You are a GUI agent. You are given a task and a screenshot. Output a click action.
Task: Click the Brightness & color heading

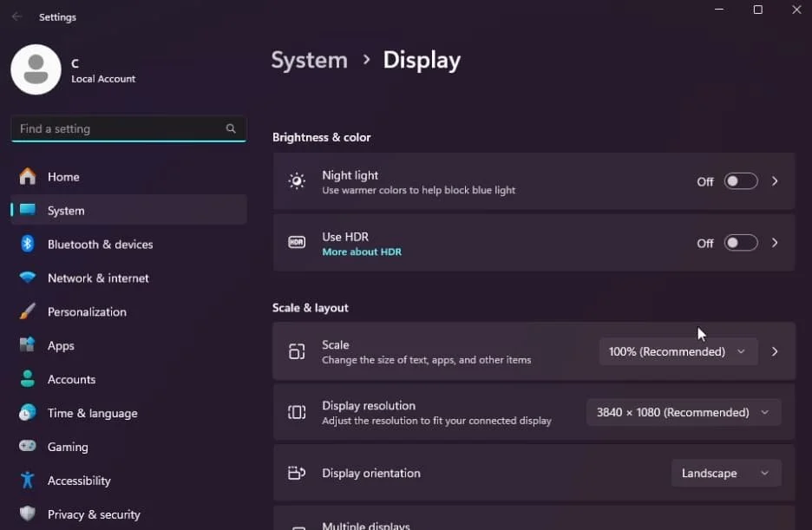click(322, 137)
